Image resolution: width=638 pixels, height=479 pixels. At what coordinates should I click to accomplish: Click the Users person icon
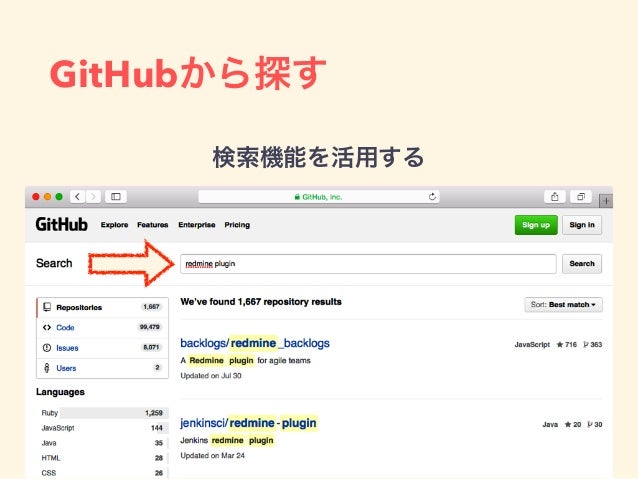pyautogui.click(x=47, y=368)
